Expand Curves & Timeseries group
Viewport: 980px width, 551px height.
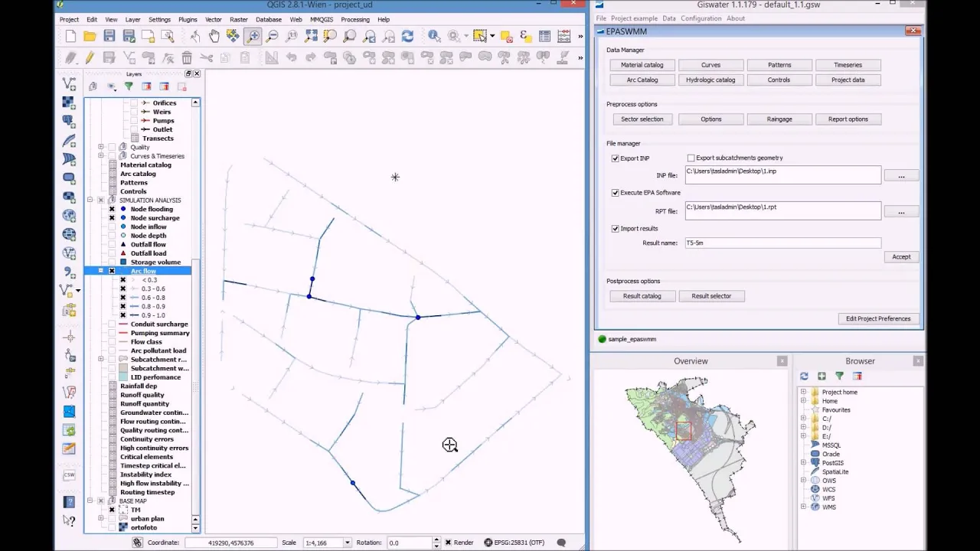(100, 156)
